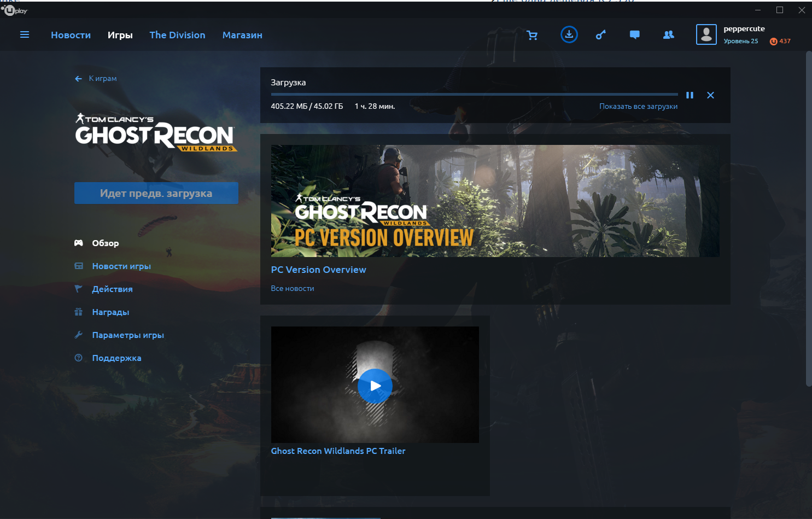
Task: Click the peppercute username
Action: pos(744,29)
